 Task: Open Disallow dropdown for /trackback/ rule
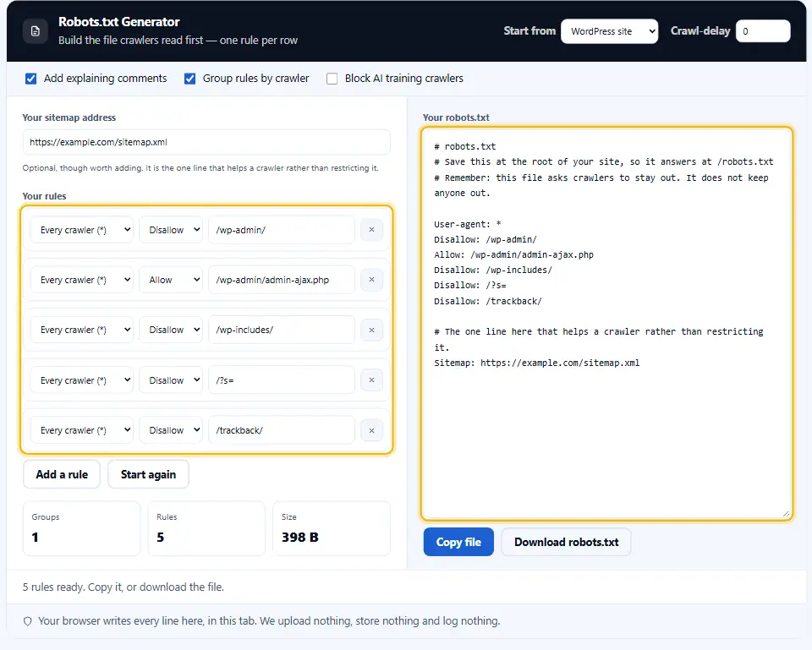coord(171,430)
